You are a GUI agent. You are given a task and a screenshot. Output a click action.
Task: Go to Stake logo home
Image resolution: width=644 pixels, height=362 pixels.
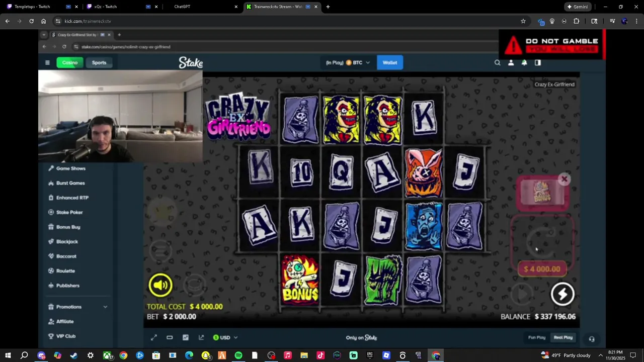pos(191,63)
